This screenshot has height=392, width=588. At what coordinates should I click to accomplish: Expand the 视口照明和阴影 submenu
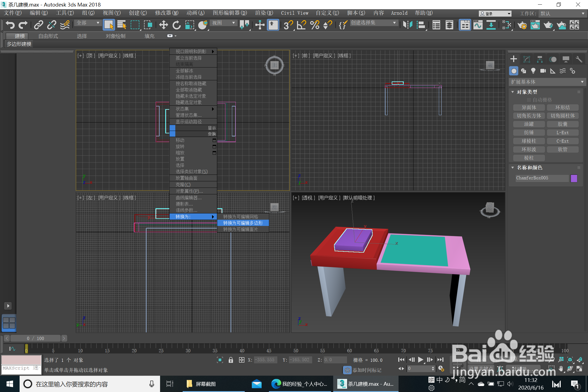point(193,51)
